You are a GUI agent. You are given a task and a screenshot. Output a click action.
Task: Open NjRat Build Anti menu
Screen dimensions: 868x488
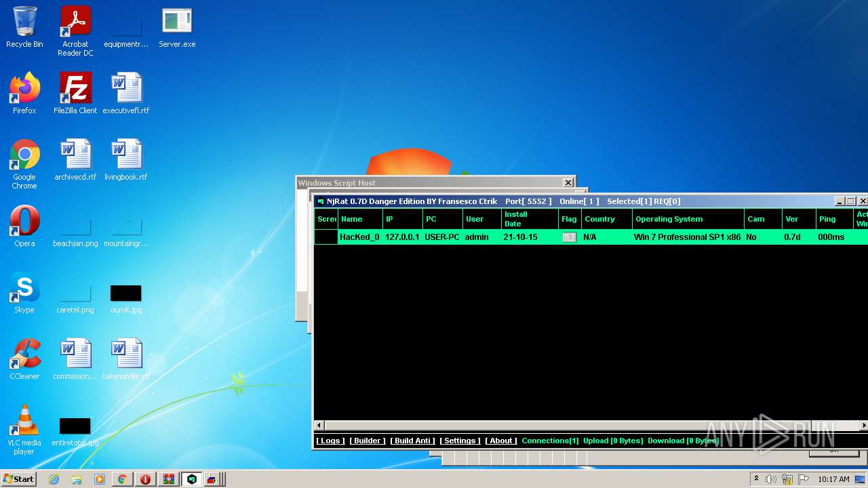coord(412,441)
